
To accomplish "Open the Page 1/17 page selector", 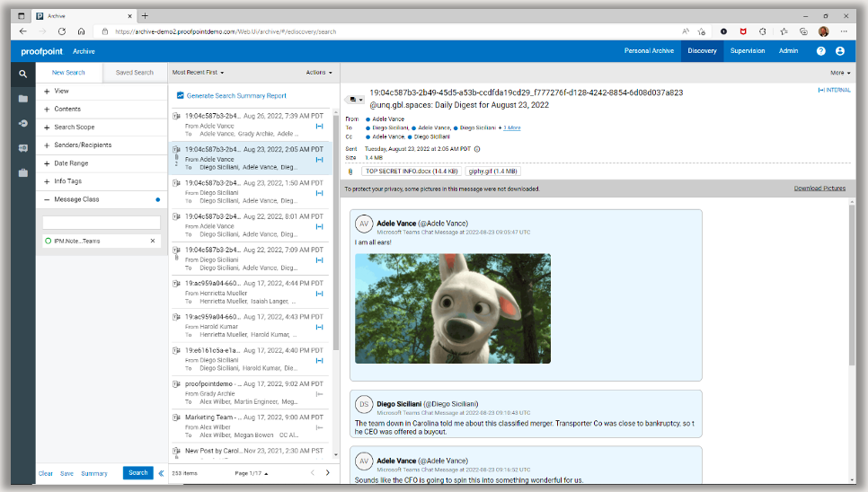I will 252,473.
